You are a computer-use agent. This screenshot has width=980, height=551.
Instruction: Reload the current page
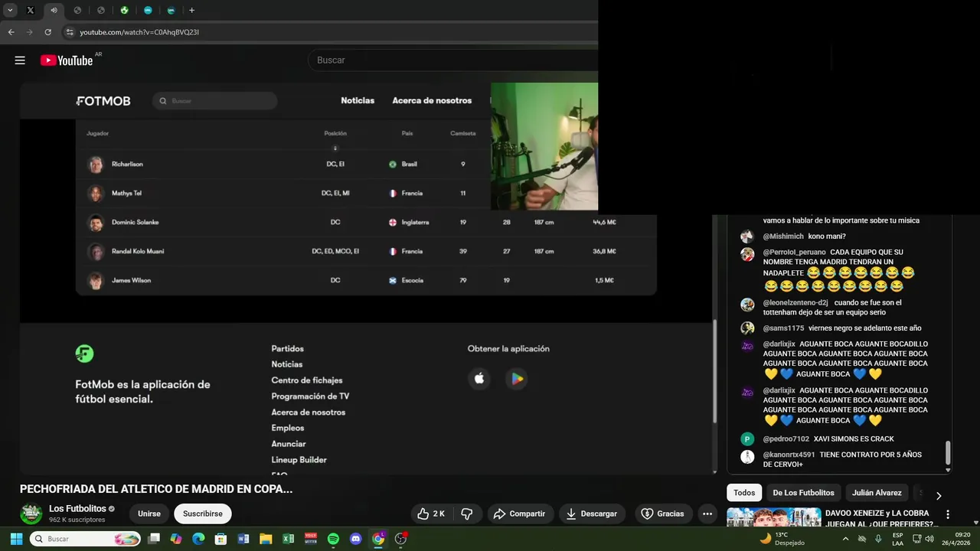coord(47,32)
